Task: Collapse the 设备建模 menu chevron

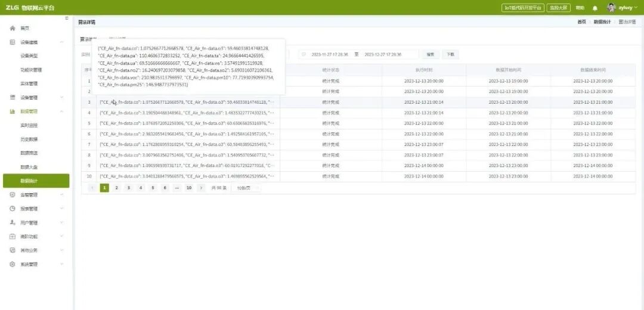Action: pos(61,42)
